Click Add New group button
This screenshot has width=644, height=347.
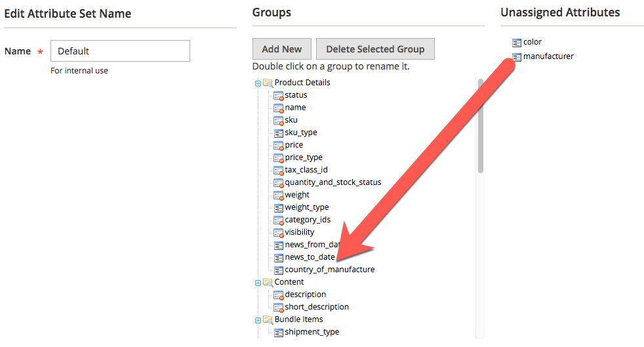tap(282, 49)
